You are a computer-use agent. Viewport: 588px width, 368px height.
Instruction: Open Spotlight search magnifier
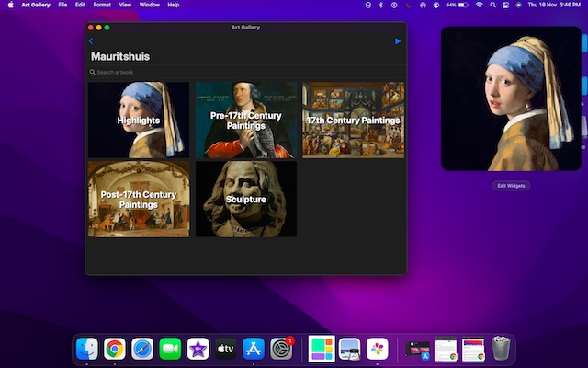pyautogui.click(x=492, y=5)
